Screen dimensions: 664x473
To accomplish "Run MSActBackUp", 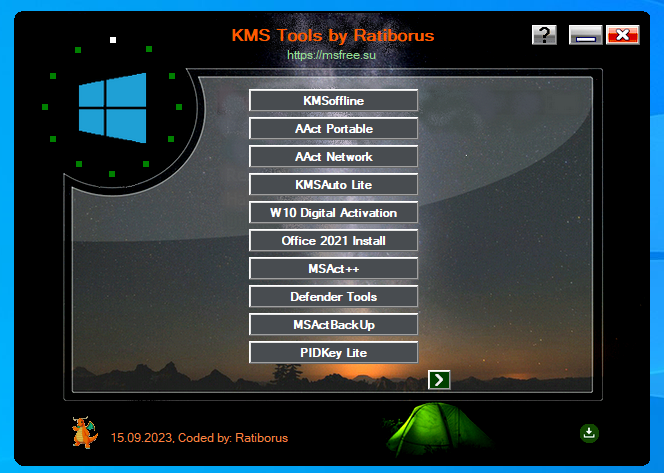I will [x=333, y=325].
